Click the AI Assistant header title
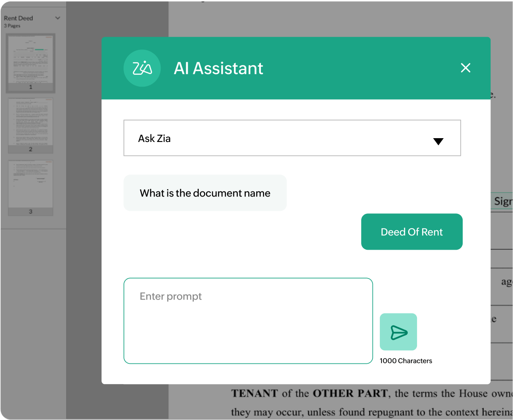The width and height of the screenshot is (513, 420). (x=219, y=68)
